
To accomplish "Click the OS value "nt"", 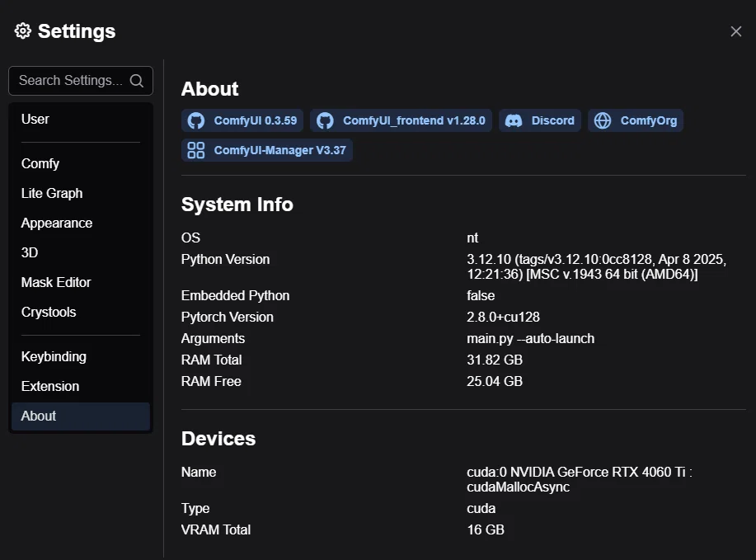I will [472, 238].
